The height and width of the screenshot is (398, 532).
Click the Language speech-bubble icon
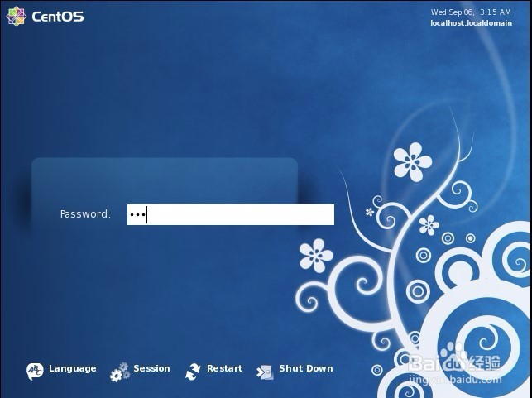[x=35, y=371]
